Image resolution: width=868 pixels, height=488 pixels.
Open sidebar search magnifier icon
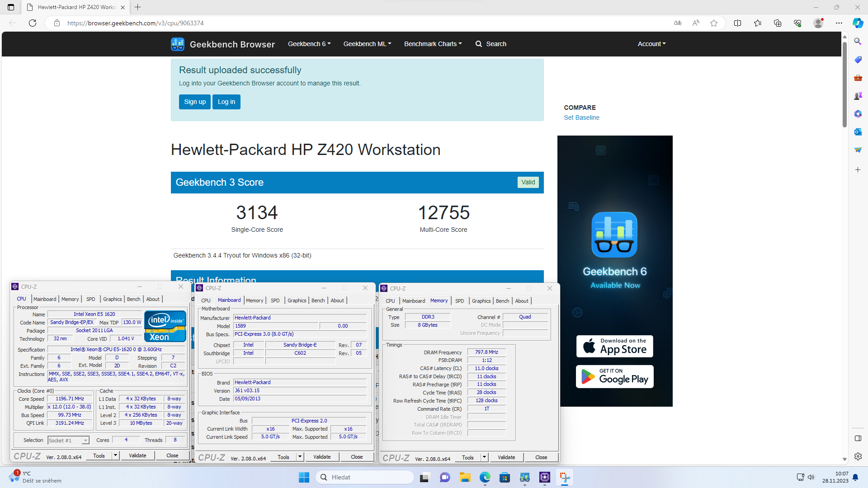coord(858,41)
